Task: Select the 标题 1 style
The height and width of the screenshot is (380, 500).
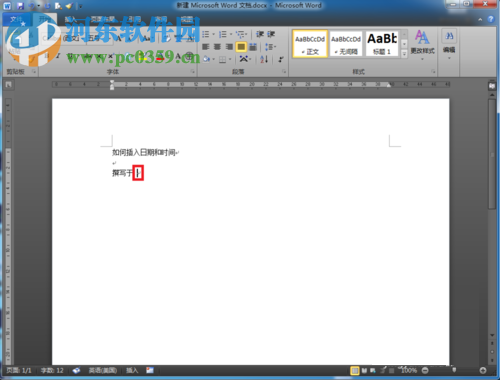Action: [382, 44]
